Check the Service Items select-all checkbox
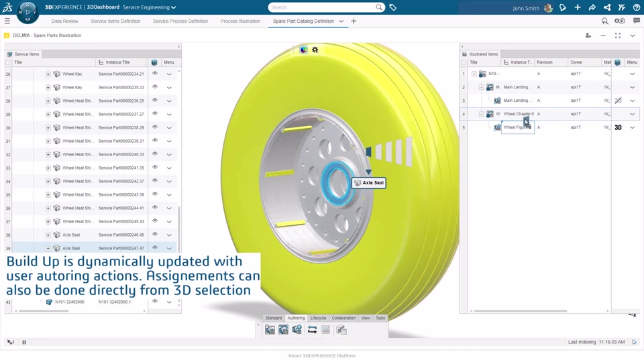Viewport: 644px width, 362px height. [x=8, y=62]
